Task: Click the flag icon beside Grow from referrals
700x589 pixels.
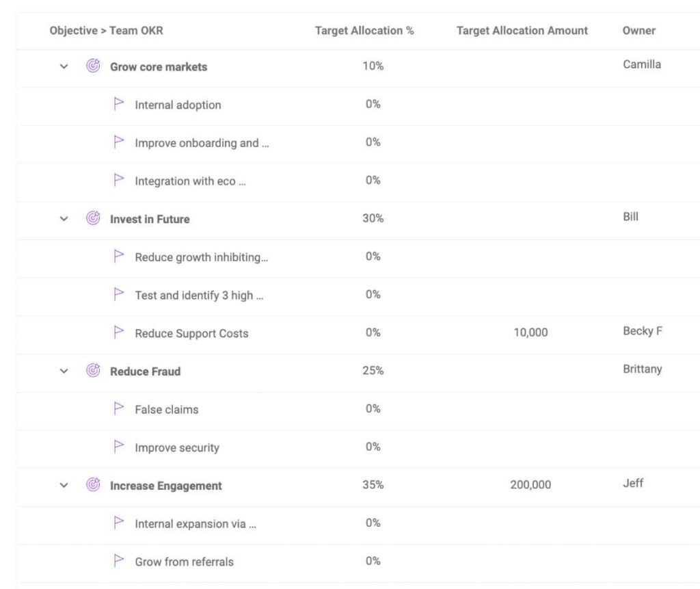Action: coord(118,560)
